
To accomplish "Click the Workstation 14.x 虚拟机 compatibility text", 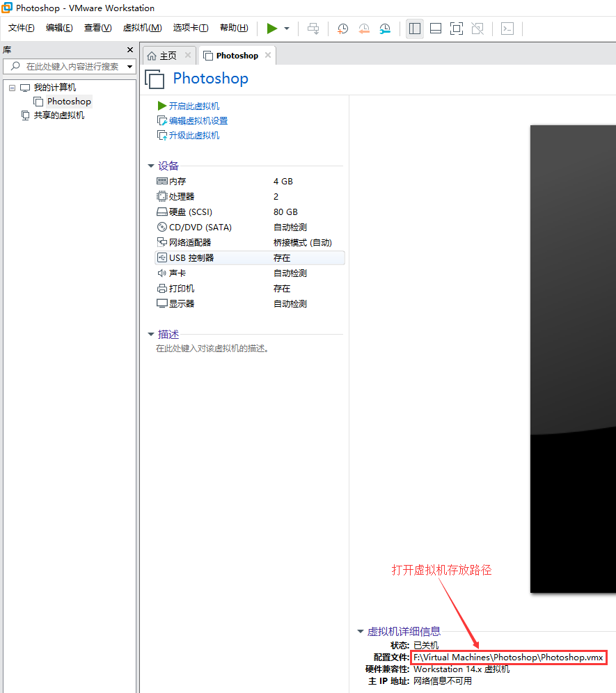I will tap(461, 669).
